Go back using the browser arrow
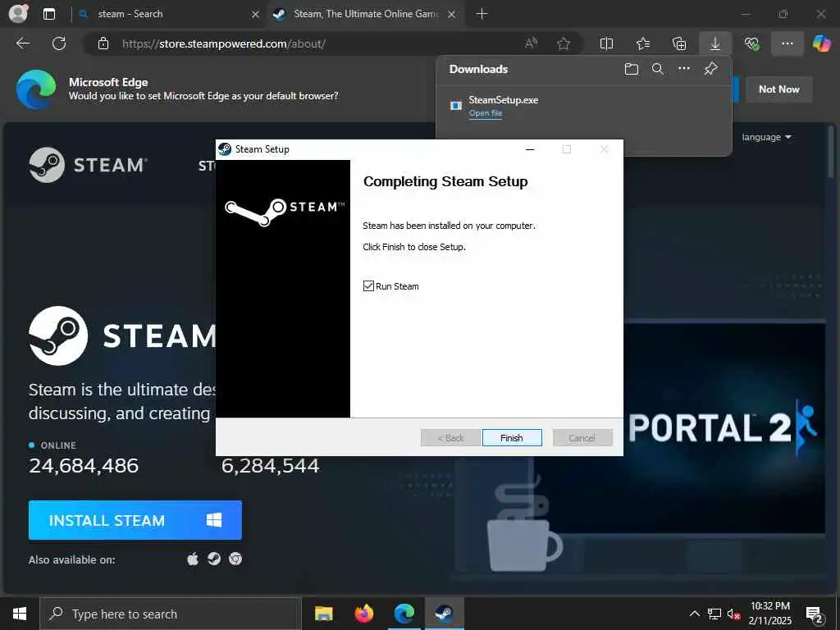This screenshot has height=630, width=840. click(x=23, y=43)
